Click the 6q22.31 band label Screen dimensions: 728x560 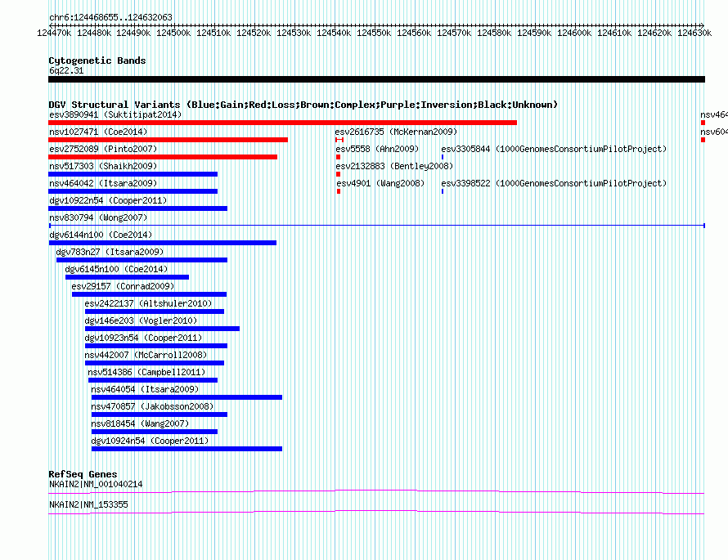[x=66, y=70]
